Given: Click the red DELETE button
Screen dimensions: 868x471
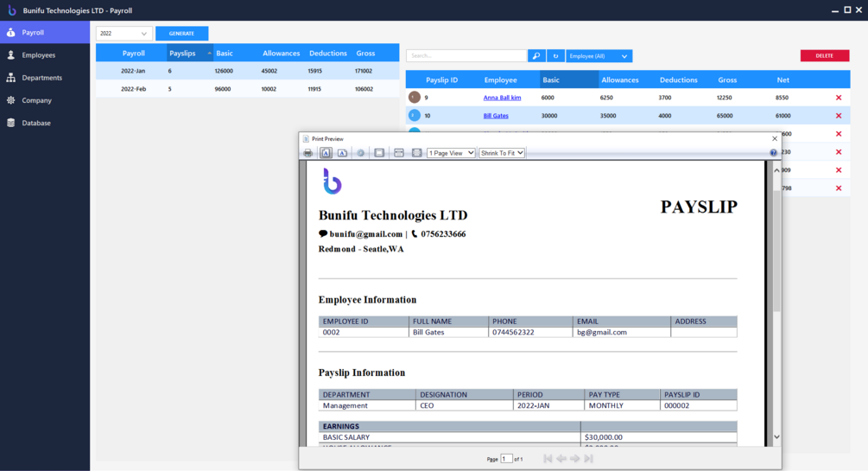Looking at the screenshot, I should [824, 55].
